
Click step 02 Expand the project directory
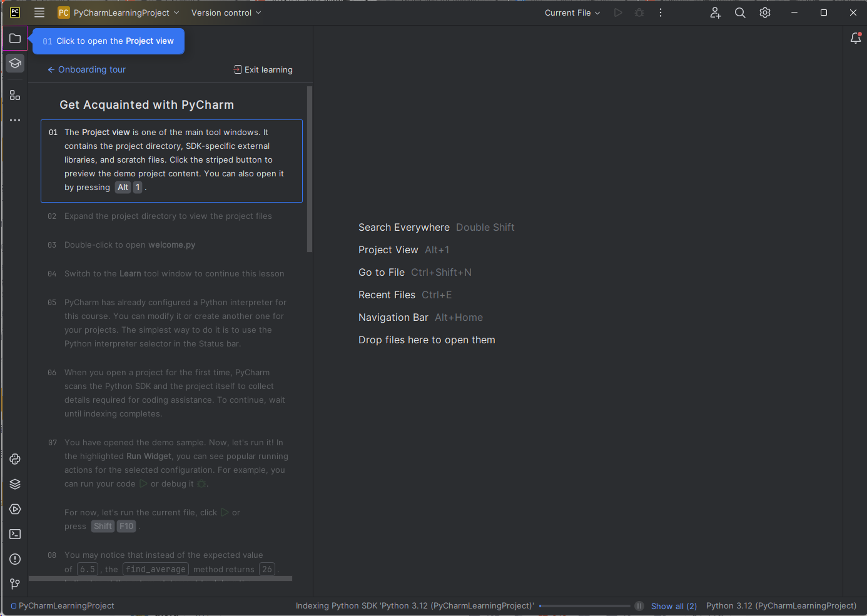[168, 216]
